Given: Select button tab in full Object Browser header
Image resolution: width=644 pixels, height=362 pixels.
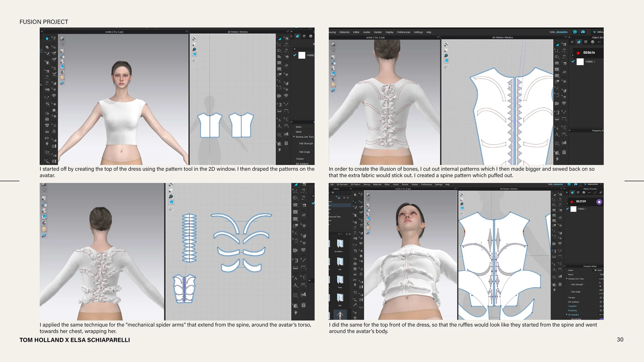Looking at the screenshot, I should coord(584,193).
